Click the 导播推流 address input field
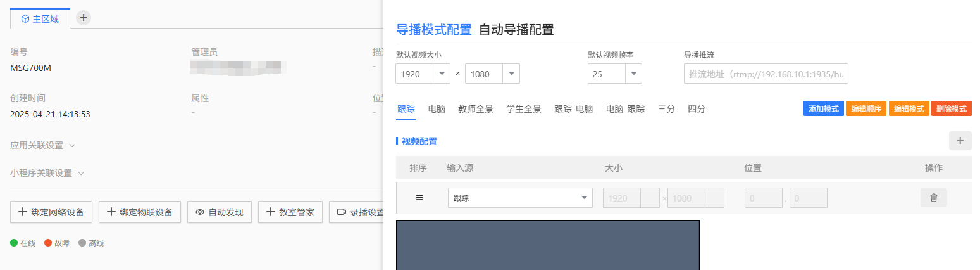Image resolution: width=980 pixels, height=270 pixels. [x=766, y=74]
